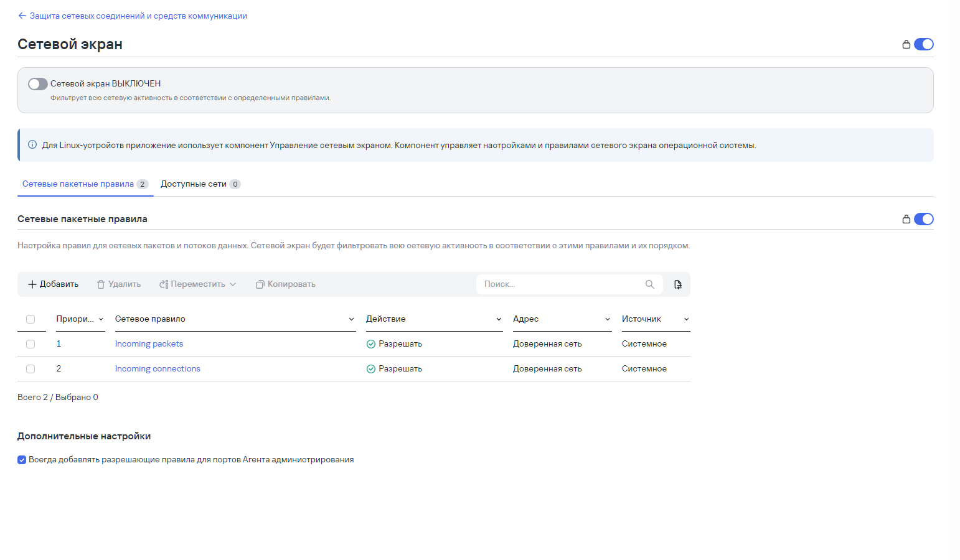Click Разрешать text in Incoming packets row

pyautogui.click(x=400, y=344)
